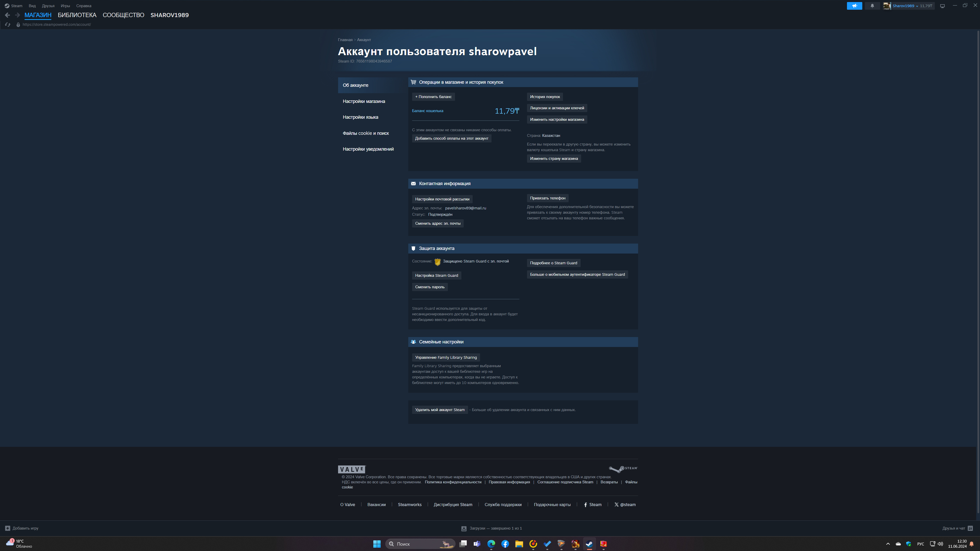Reload the page with refresh icon
This screenshot has height=551, width=980.
coord(8,25)
